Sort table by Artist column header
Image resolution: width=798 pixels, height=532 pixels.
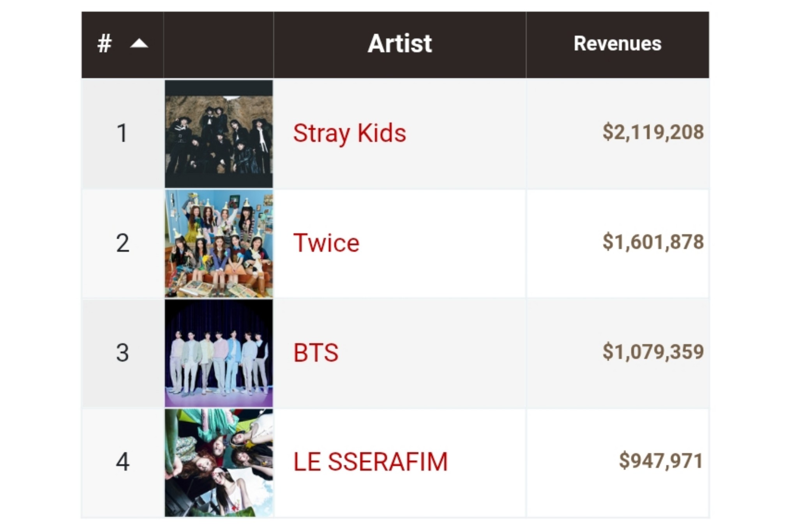coord(399,43)
